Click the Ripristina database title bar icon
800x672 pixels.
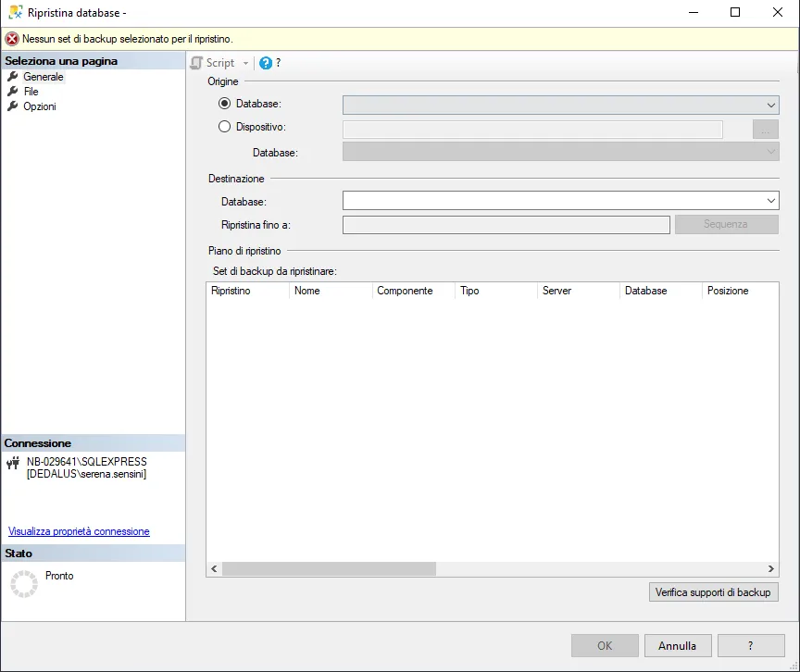[16, 12]
